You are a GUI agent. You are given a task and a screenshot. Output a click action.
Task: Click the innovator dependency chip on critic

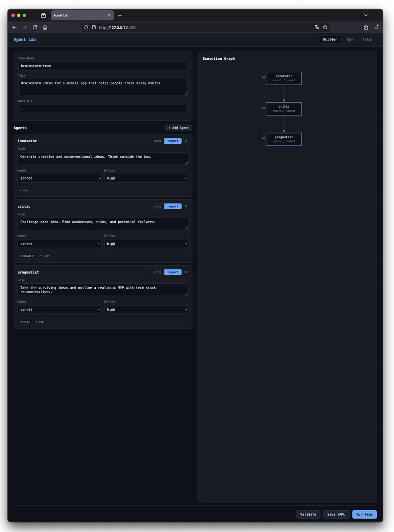pos(27,256)
